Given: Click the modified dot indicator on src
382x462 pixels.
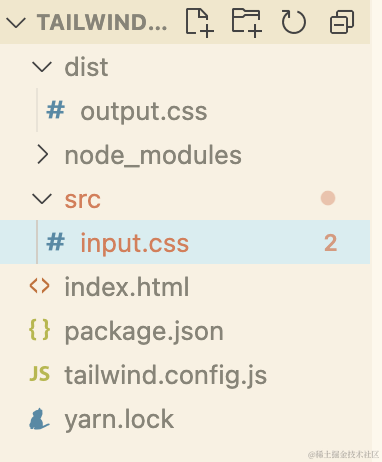Looking at the screenshot, I should pos(328,198).
